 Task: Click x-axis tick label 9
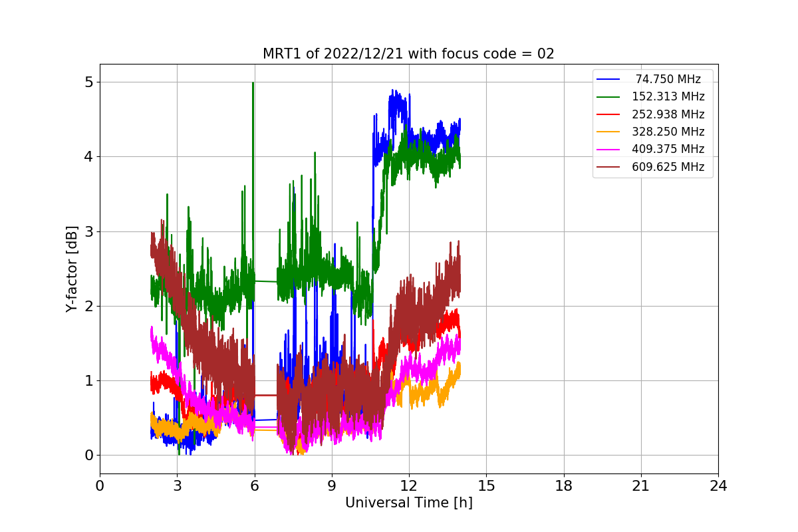click(x=332, y=486)
